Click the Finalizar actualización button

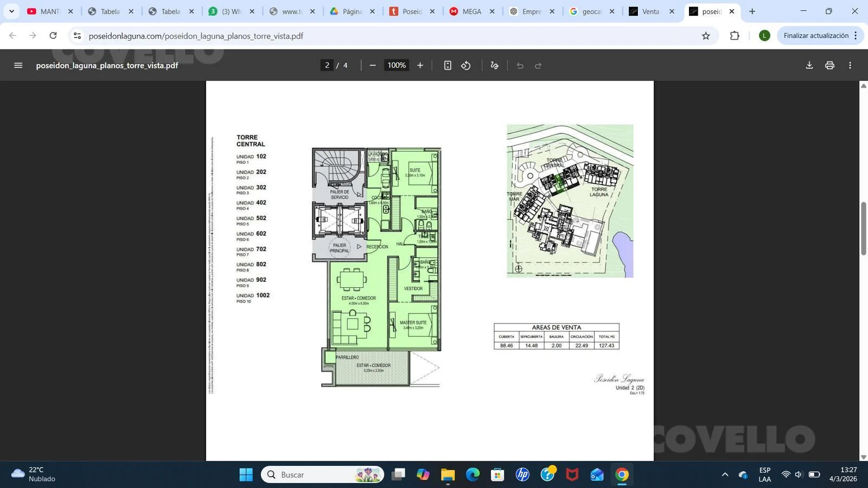point(815,36)
